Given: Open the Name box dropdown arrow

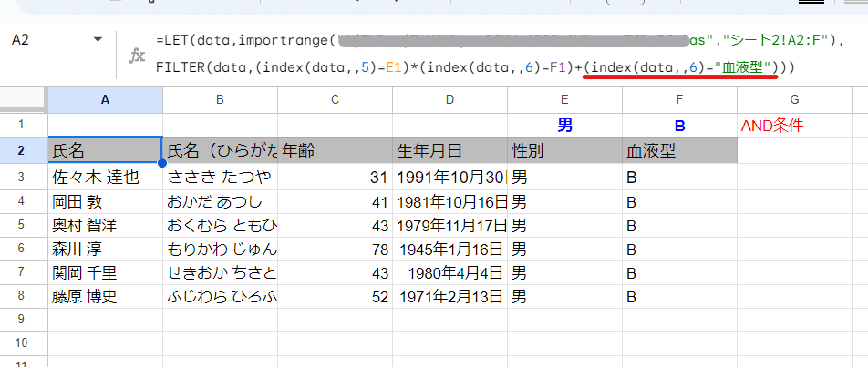Looking at the screenshot, I should pyautogui.click(x=98, y=40).
